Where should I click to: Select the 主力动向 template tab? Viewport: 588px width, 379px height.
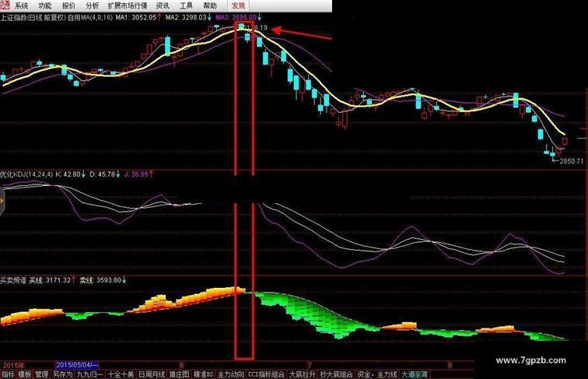click(x=231, y=374)
